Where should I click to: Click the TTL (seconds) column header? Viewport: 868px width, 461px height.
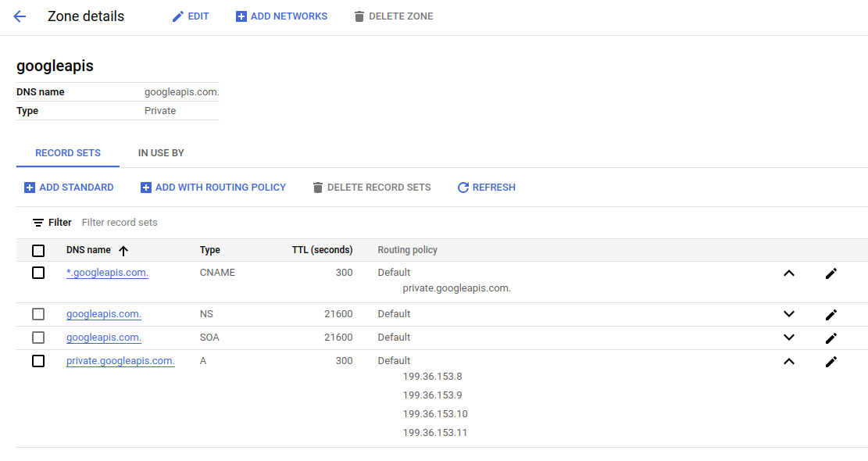click(x=322, y=250)
